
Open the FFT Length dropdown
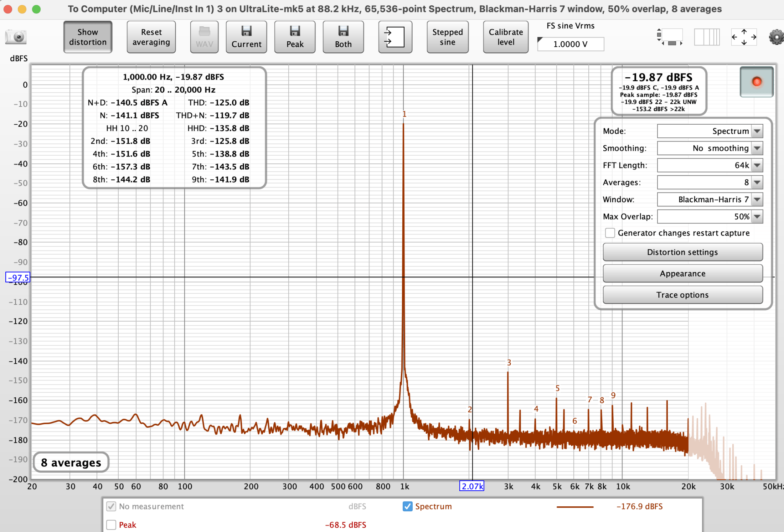coord(710,165)
